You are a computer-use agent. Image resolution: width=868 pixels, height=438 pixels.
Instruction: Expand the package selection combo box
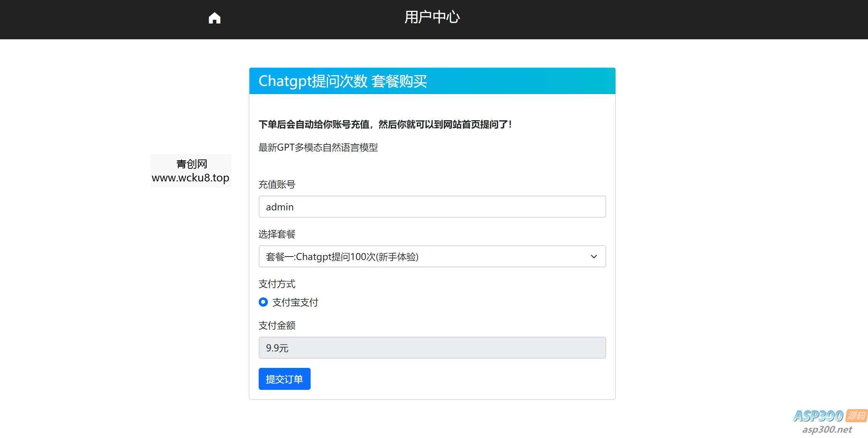[x=432, y=256]
